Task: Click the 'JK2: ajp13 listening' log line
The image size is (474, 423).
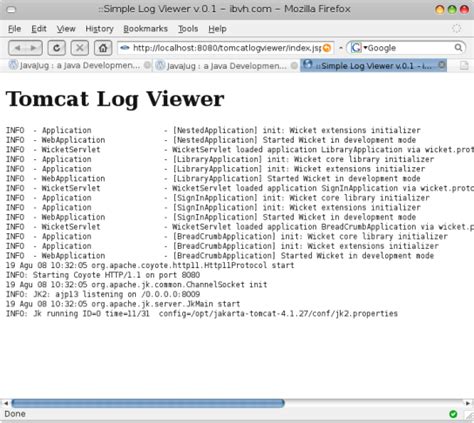Action: coord(103,294)
